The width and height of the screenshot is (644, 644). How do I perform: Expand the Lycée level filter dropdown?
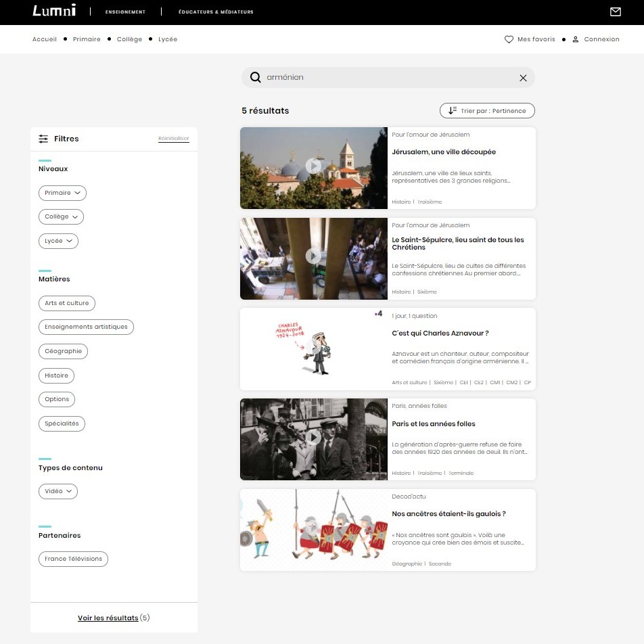pyautogui.click(x=58, y=241)
